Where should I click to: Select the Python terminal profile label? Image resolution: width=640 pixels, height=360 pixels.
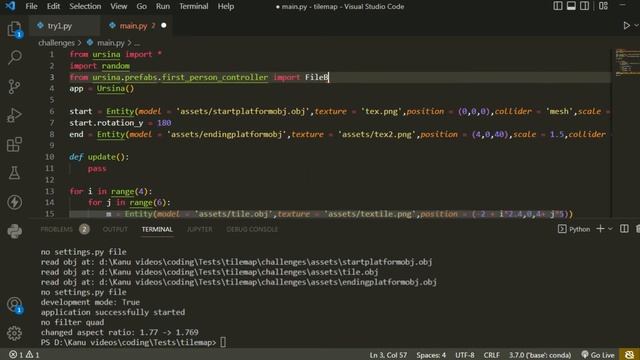coord(574,229)
